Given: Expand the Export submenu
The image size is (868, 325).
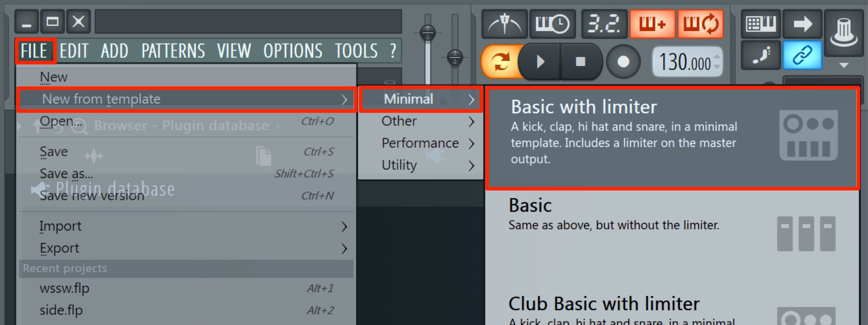Looking at the screenshot, I should [x=186, y=248].
